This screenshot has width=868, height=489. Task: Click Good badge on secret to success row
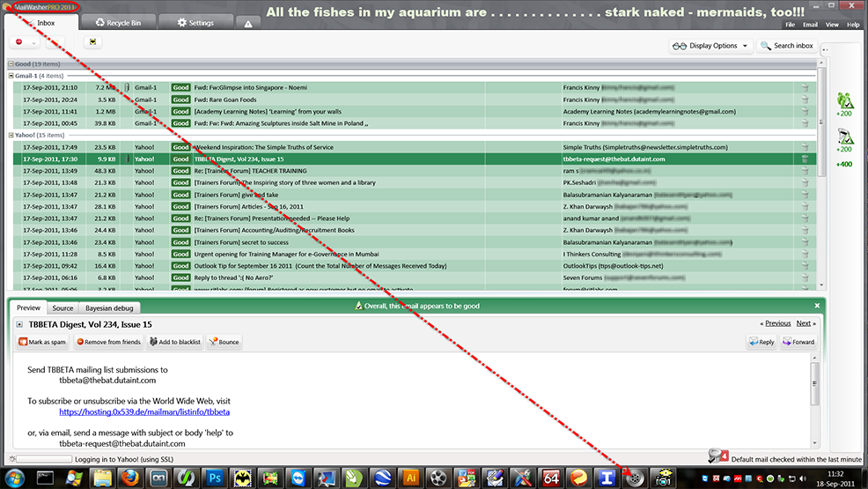tap(180, 242)
